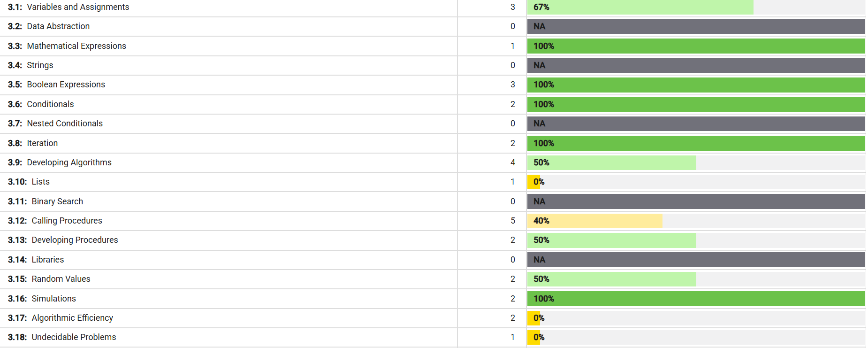
Task: Click the question count for Calling Procedures
Action: pos(513,221)
